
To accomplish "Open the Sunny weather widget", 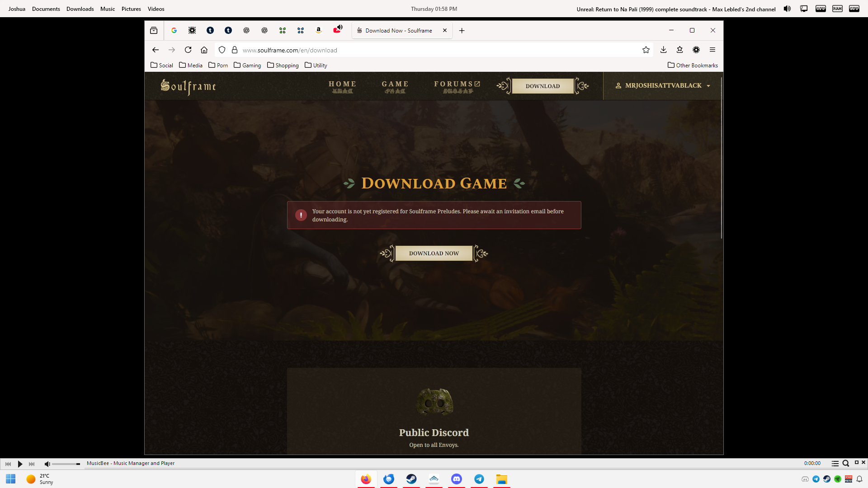I will click(40, 479).
